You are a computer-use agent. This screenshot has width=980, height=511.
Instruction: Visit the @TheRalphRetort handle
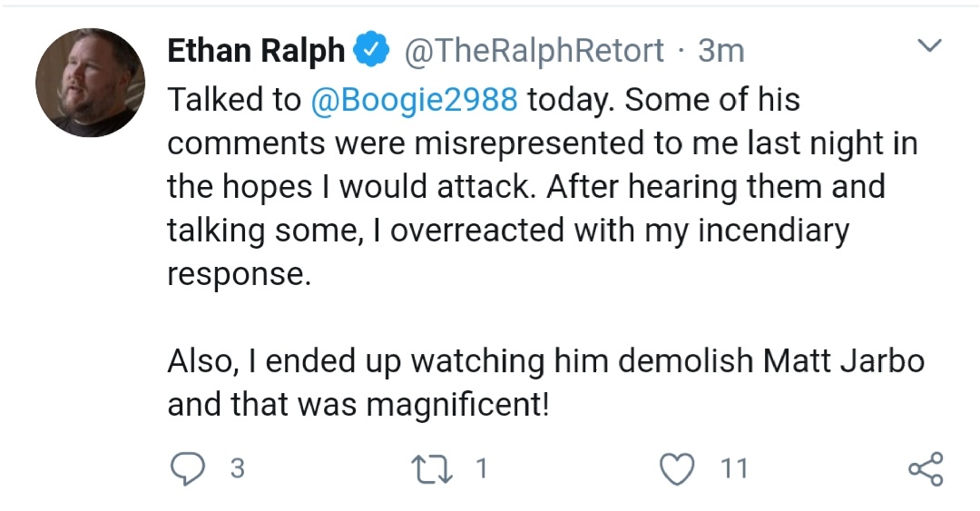(x=534, y=50)
